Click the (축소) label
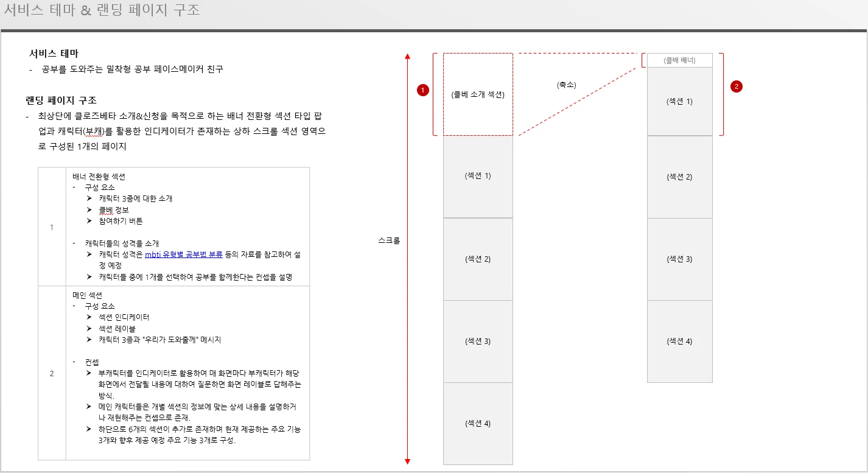868x473 pixels. pos(566,85)
